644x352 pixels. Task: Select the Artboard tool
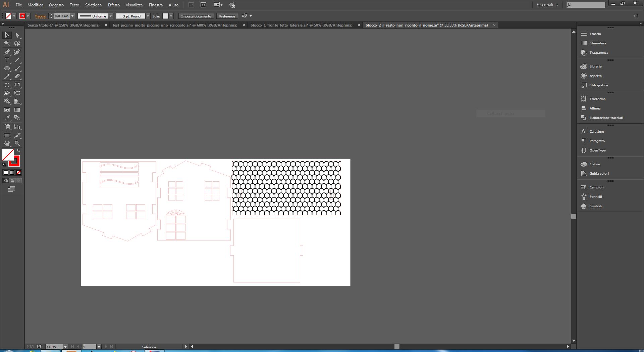coord(7,135)
